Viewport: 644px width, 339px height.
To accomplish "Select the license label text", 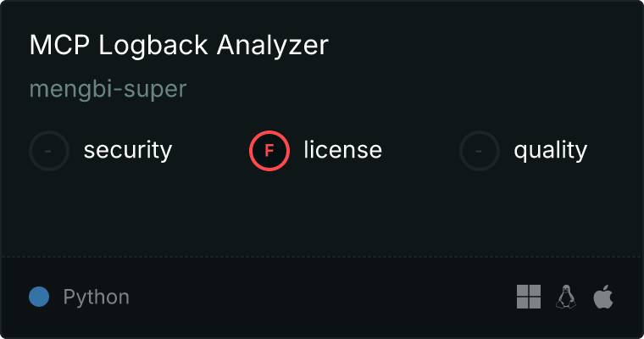I will click(343, 149).
